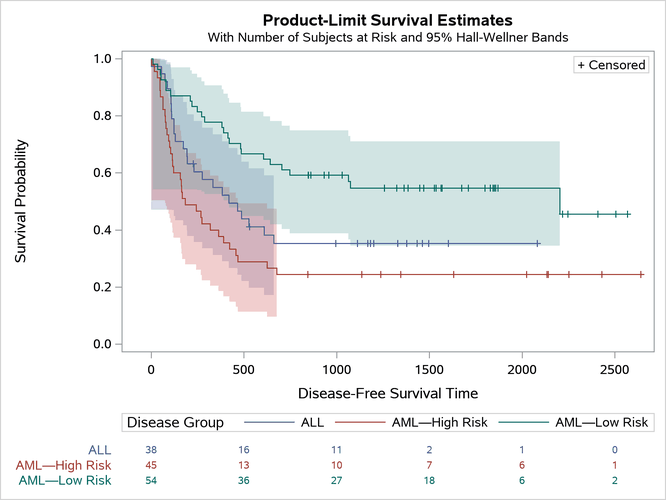666x500 pixels.
Task: Select the ALL row label in risk table
Action: pyautogui.click(x=100, y=451)
